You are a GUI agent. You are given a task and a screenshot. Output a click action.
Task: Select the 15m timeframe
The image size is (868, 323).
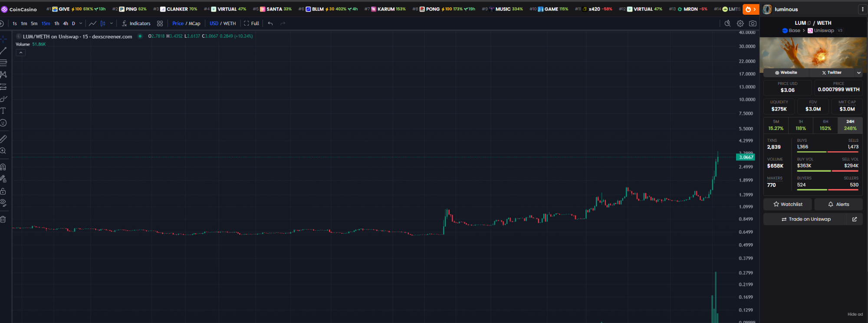click(46, 23)
